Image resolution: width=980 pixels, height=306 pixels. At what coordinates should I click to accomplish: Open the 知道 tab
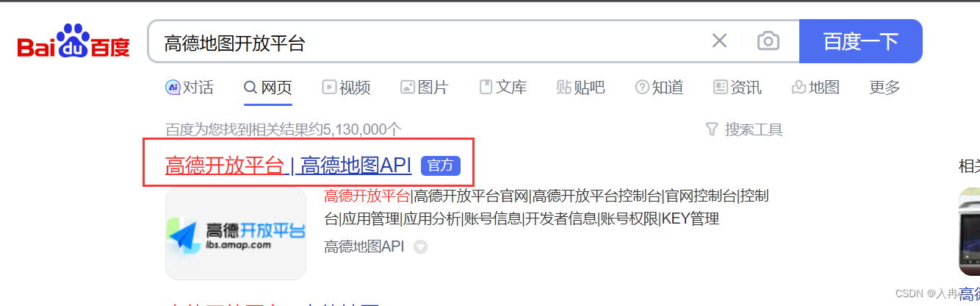pos(659,88)
